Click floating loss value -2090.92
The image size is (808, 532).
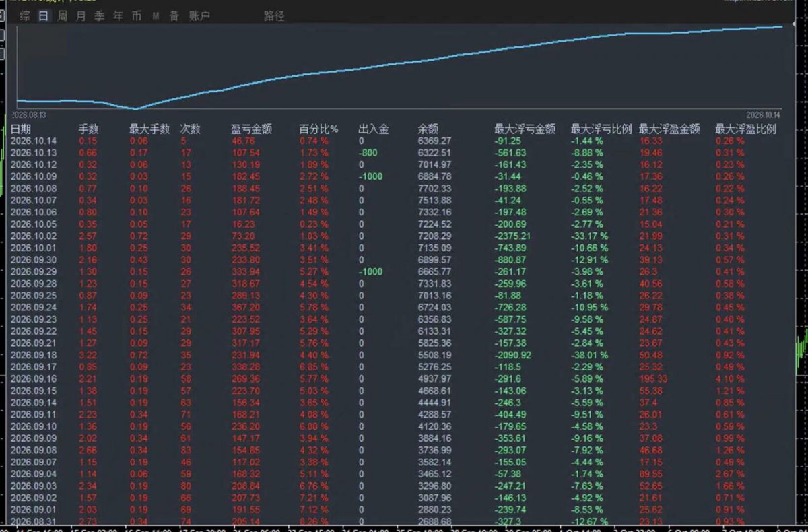point(512,355)
